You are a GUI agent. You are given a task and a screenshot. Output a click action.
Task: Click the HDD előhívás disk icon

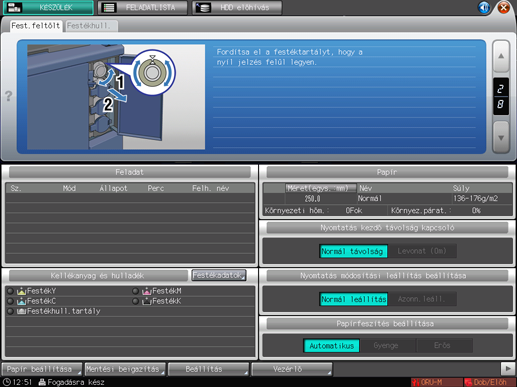(x=203, y=7)
